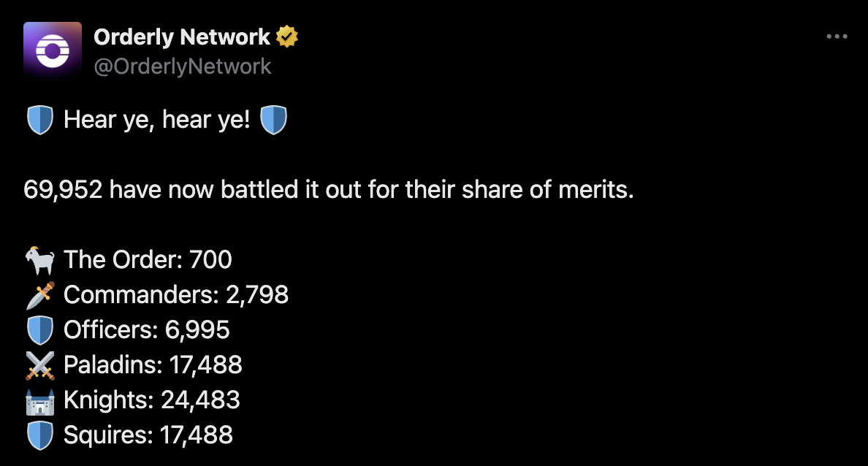Open the three-dot more options menu
The height and width of the screenshot is (466, 868).
click(x=837, y=37)
